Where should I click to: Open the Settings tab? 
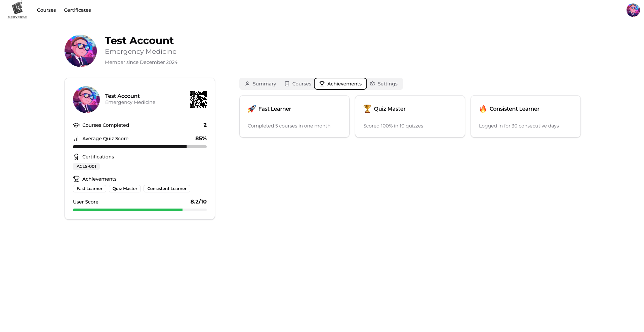pos(384,84)
